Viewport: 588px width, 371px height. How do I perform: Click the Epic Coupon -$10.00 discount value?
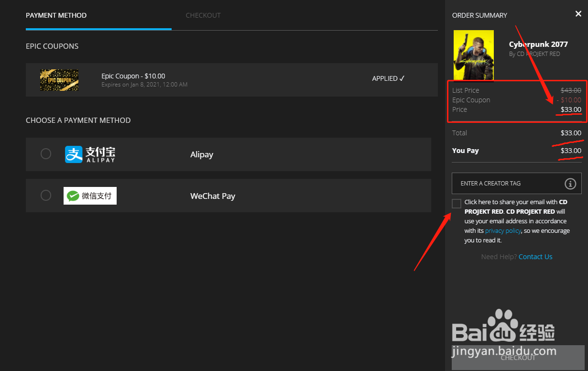(569, 100)
